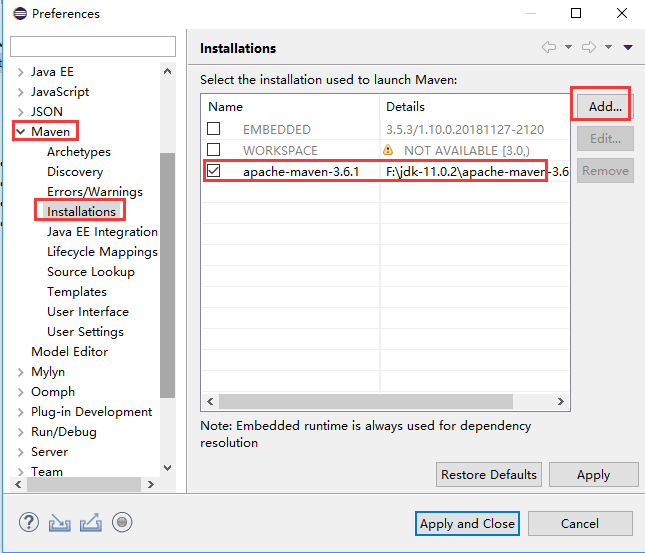Screen dimensions: 645x553
Task: Click the tree horizontal scroll left arrow
Action: click(18, 484)
